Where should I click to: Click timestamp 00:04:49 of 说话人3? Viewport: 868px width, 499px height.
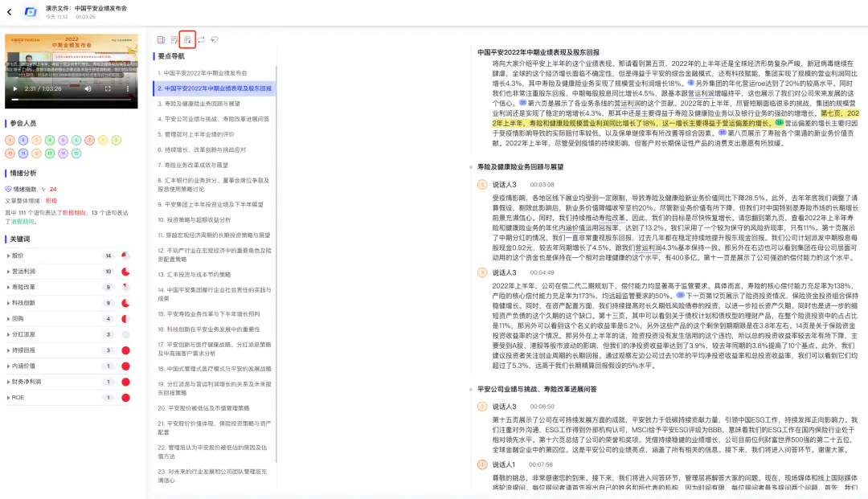pos(542,272)
